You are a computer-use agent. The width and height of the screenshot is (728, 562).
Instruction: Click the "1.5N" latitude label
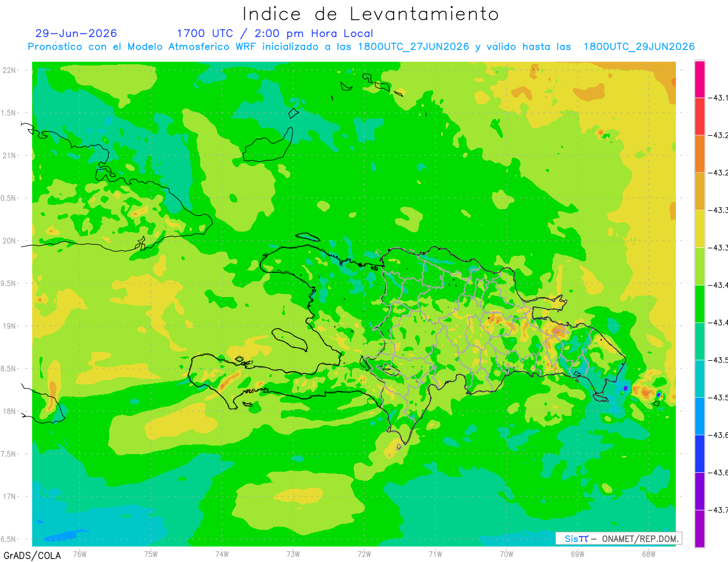point(9,113)
